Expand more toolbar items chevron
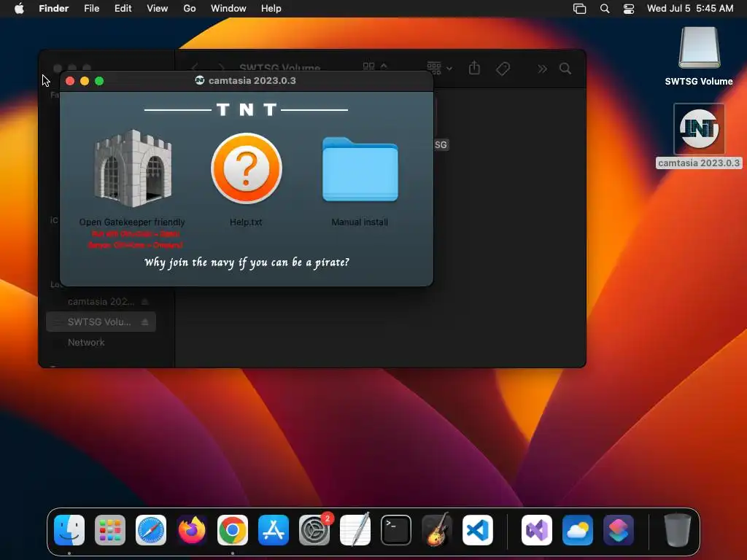 pyautogui.click(x=542, y=69)
